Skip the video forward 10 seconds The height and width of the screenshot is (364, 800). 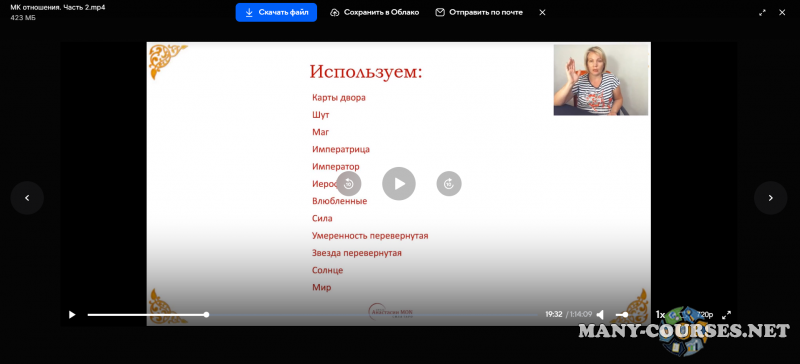(449, 184)
